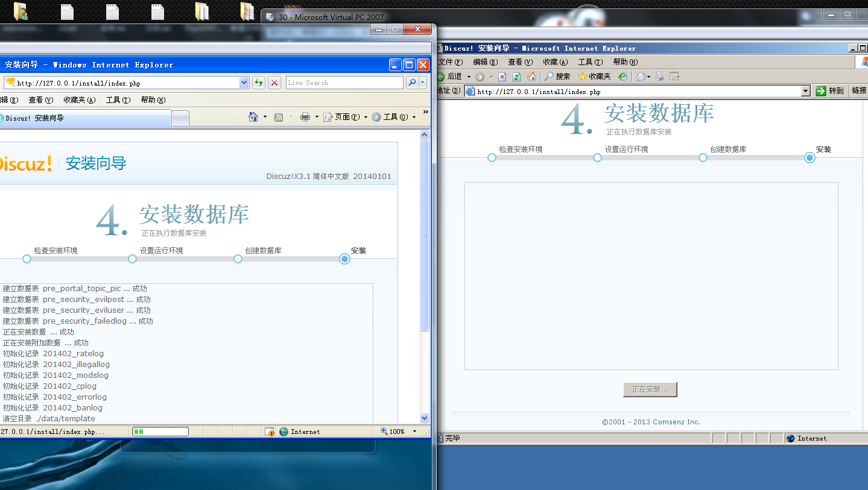Open the Live Search options dropdown arrow
Image resolution: width=868 pixels, height=490 pixels.
coord(423,83)
